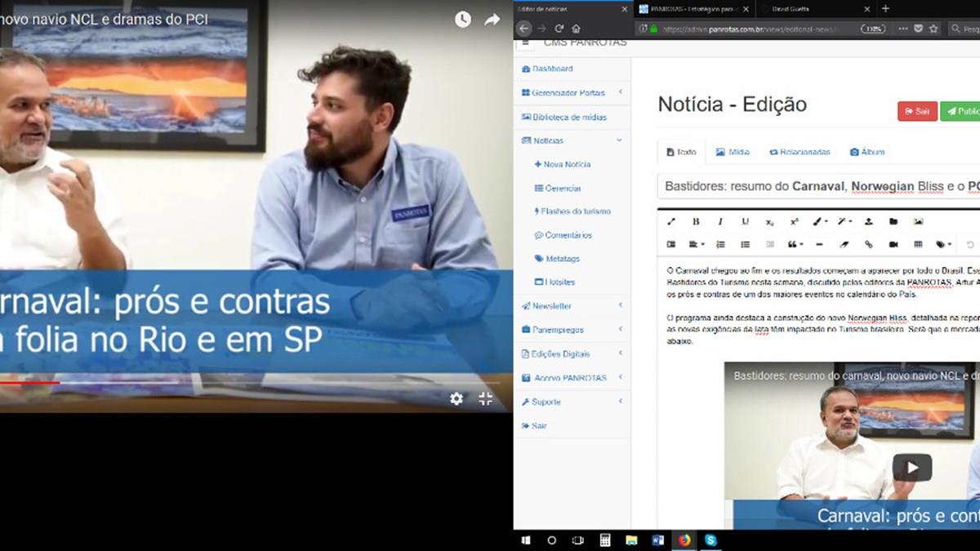Open Nova Notícia in the sidebar
The height and width of the screenshot is (551, 980).
(x=562, y=164)
